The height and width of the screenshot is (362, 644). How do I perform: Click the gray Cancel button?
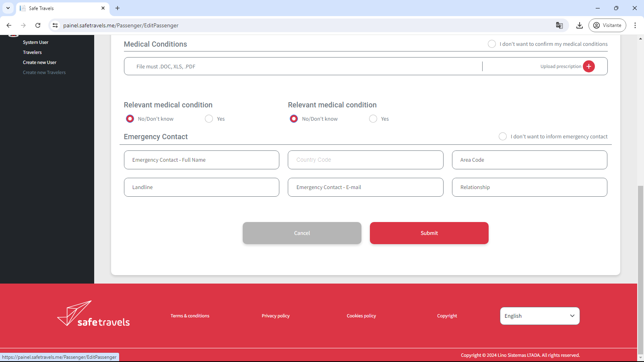pyautogui.click(x=302, y=233)
